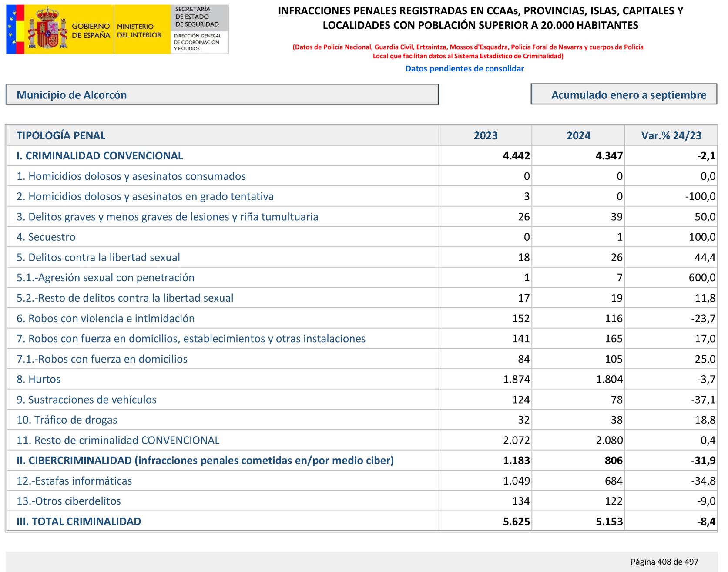728x572 pixels.
Task: Click the Gobierno de España logo text
Action: pos(91,31)
